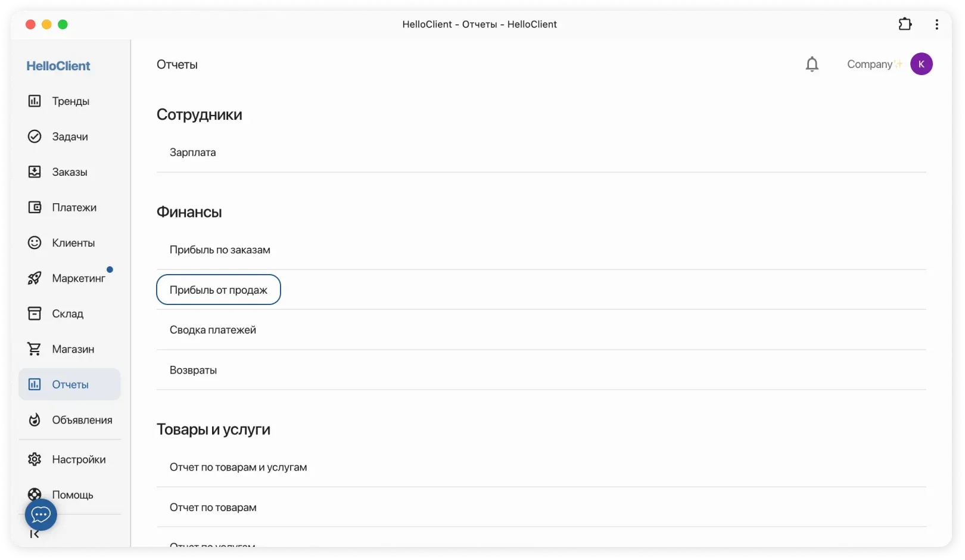Select Платежи in the sidebar
This screenshot has width=965, height=560.
pos(74,207)
